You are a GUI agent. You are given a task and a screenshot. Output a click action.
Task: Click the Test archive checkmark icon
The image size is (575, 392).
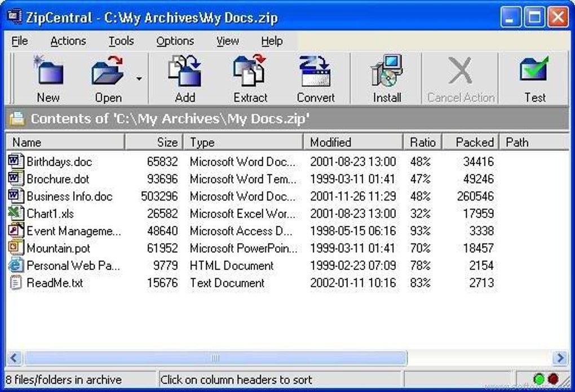pos(534,69)
